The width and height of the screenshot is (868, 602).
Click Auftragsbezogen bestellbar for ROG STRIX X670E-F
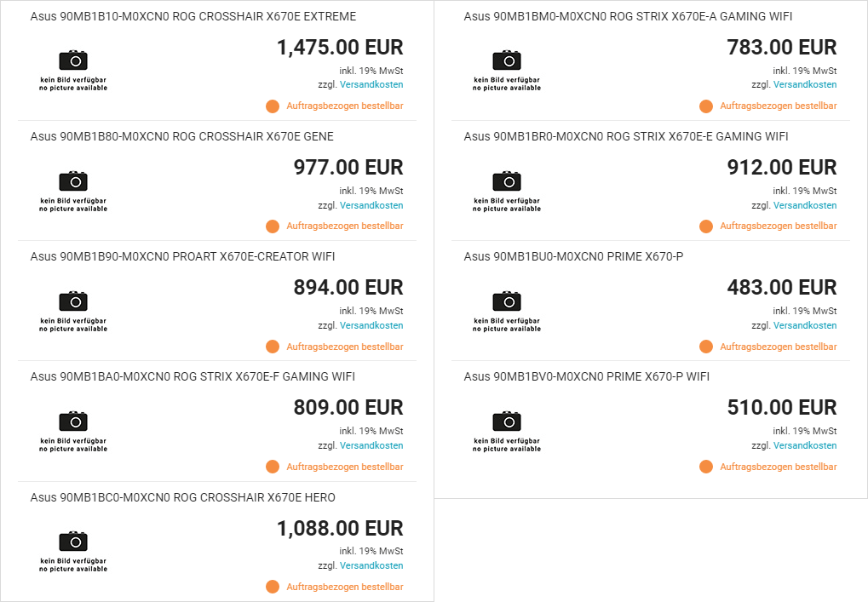pyautogui.click(x=345, y=467)
